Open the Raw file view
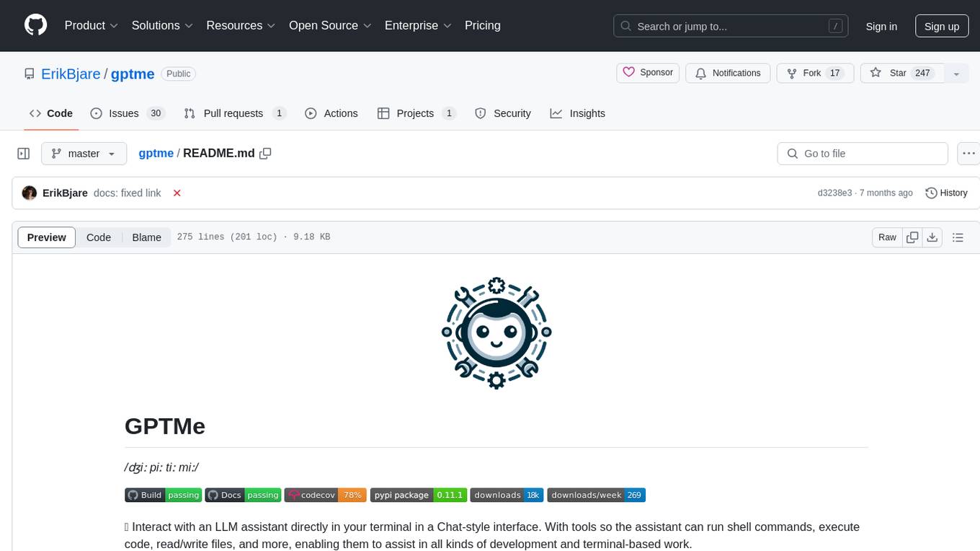Screen dimensions: 980x551 tap(887, 237)
